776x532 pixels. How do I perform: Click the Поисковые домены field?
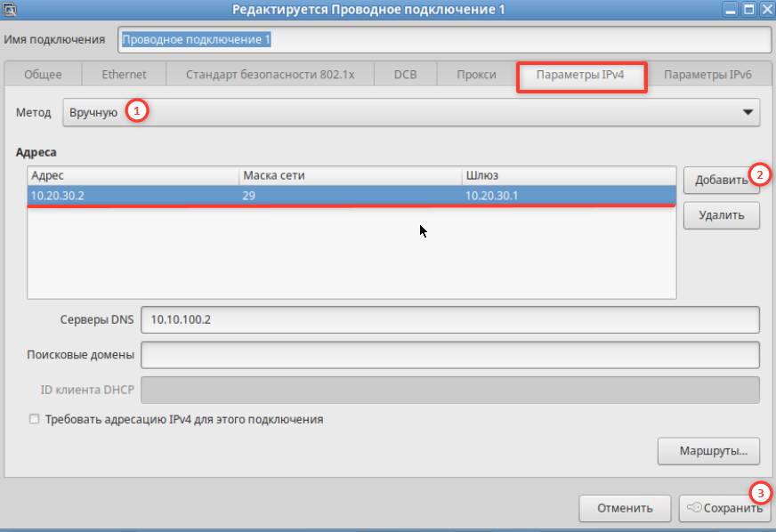tap(450, 355)
